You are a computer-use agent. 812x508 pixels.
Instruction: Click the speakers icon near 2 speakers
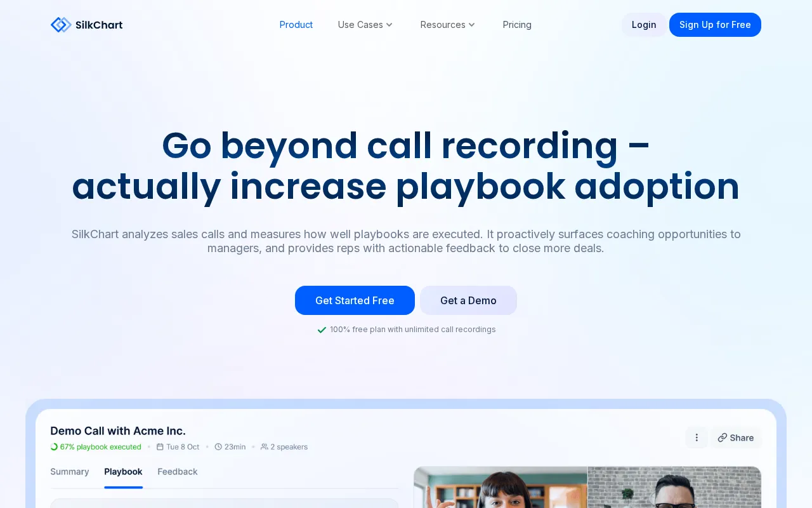pos(265,447)
